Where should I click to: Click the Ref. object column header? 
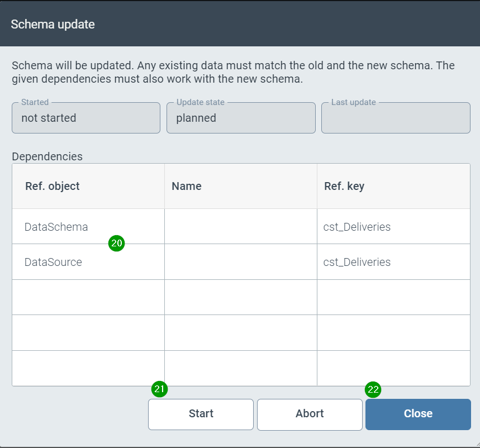click(52, 186)
